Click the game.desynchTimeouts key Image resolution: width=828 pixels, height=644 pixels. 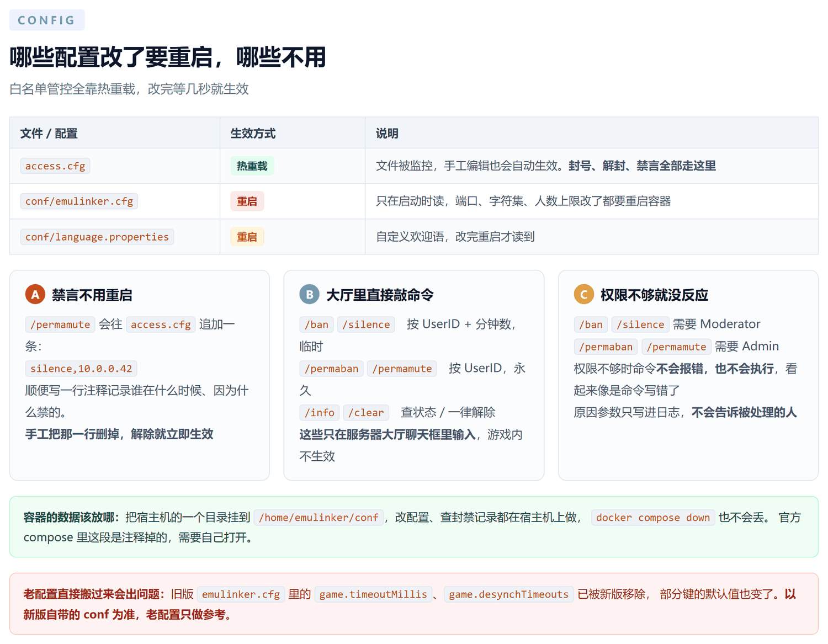508,594
